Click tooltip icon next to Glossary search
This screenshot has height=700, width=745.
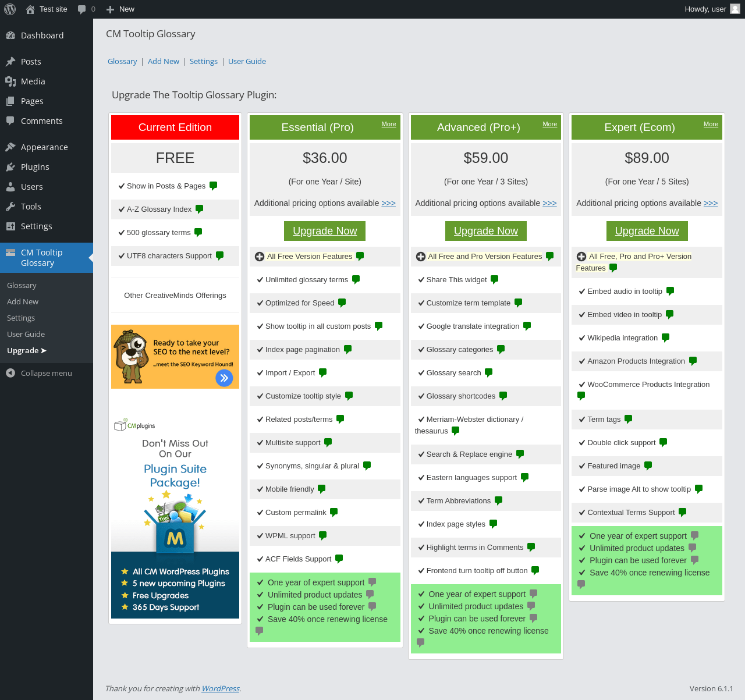coord(488,373)
